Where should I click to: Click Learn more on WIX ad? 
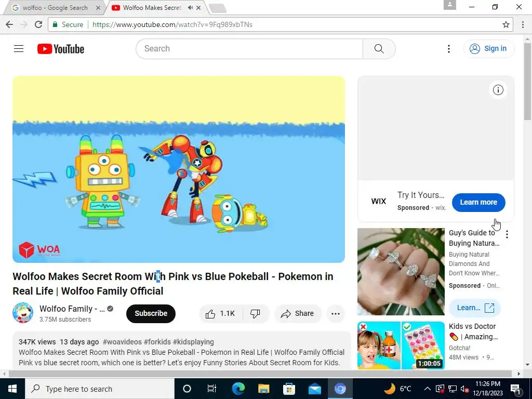point(478,202)
